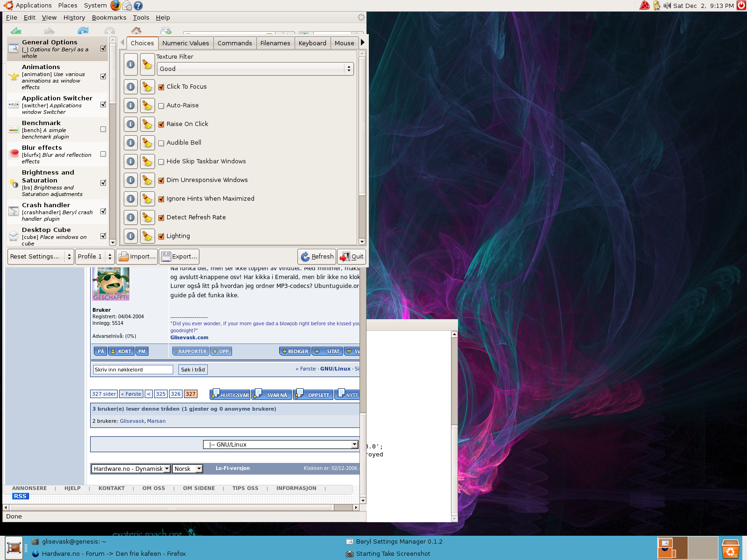
Task: Click the info icon for Texture Filter
Action: (x=131, y=64)
